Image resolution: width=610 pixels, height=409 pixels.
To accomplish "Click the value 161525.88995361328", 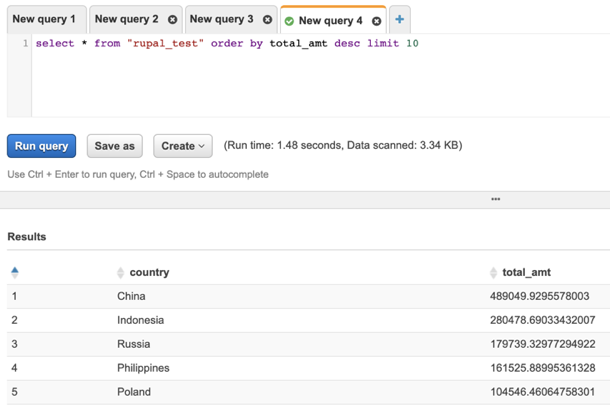I will point(543,368).
